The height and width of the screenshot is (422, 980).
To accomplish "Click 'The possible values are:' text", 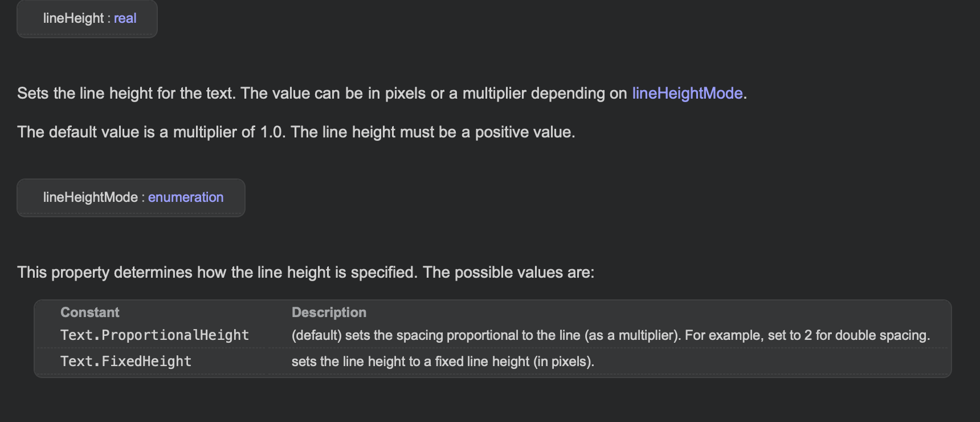I will [x=509, y=272].
